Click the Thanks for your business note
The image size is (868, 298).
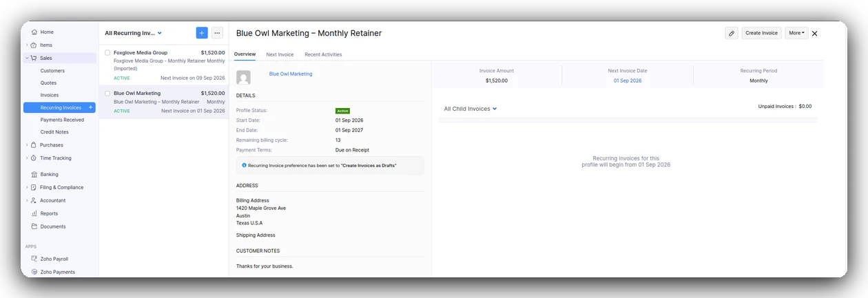pyautogui.click(x=265, y=266)
